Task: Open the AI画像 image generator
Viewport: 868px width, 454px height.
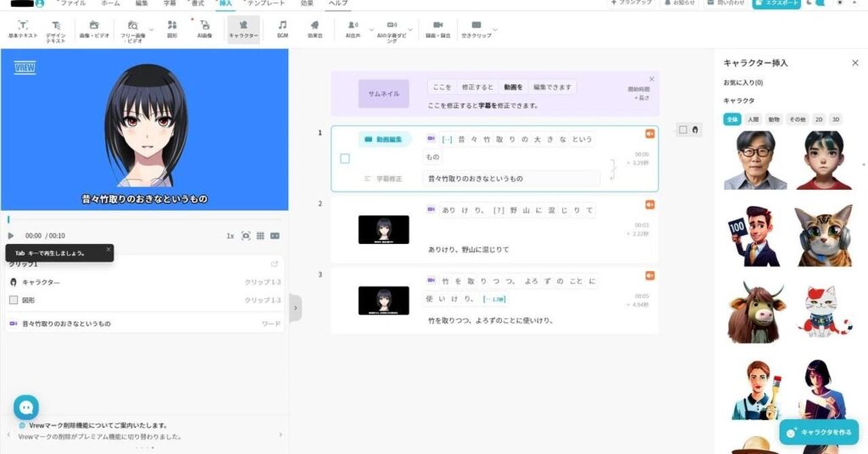Action: point(204,30)
